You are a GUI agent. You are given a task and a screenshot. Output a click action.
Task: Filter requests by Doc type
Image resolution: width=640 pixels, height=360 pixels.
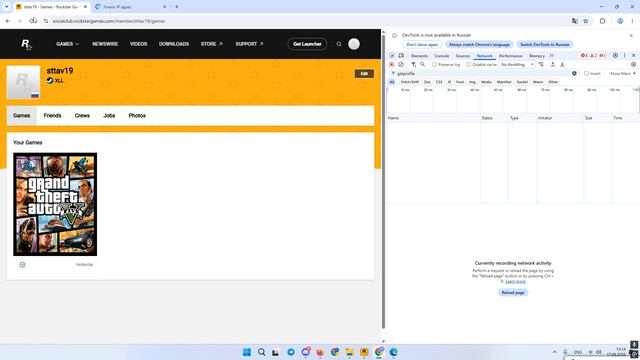pos(427,82)
